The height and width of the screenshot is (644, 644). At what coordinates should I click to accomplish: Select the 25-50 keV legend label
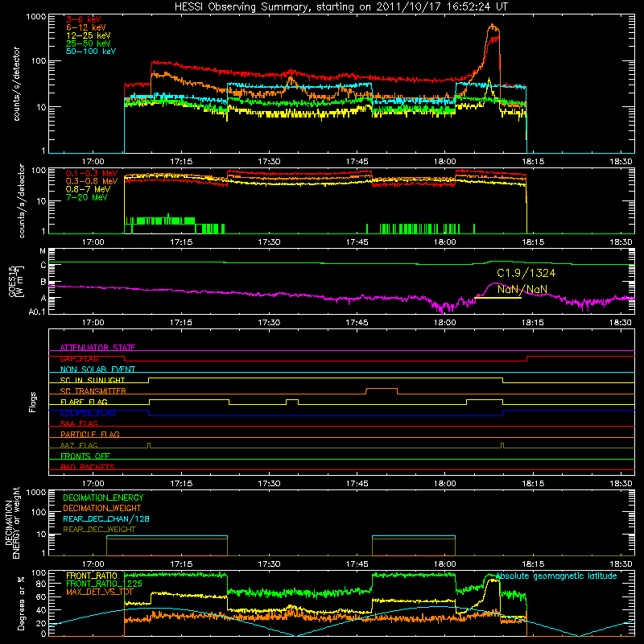pos(88,43)
